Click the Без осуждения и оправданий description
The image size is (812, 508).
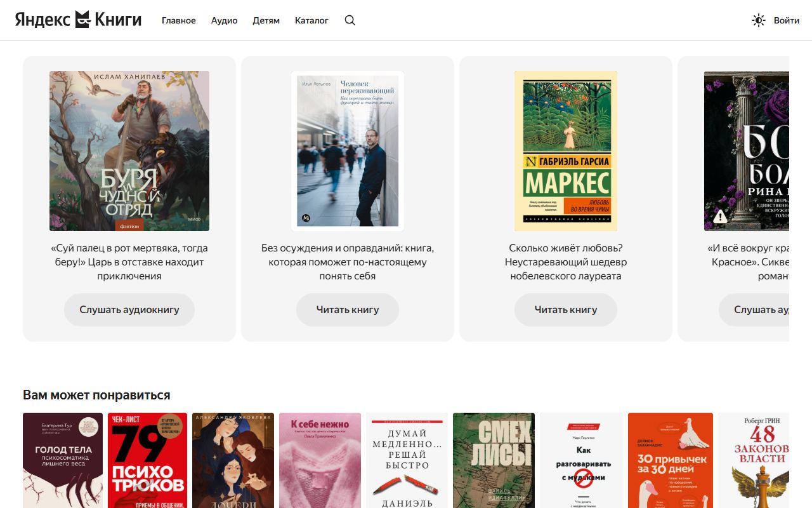click(348, 262)
